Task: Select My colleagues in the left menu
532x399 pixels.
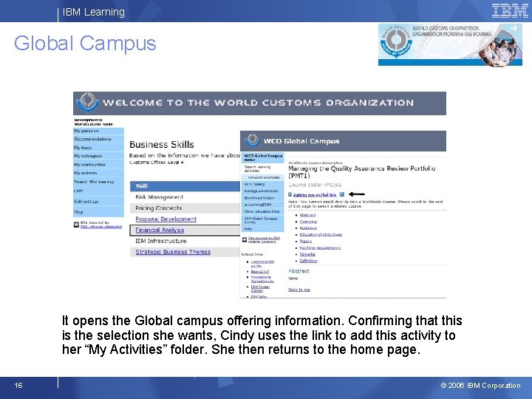Action: pos(98,156)
